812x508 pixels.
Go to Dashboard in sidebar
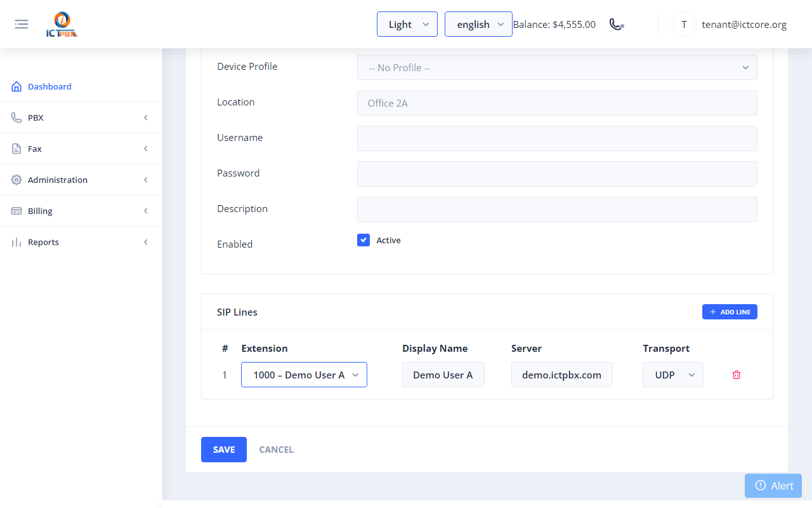coord(81,86)
